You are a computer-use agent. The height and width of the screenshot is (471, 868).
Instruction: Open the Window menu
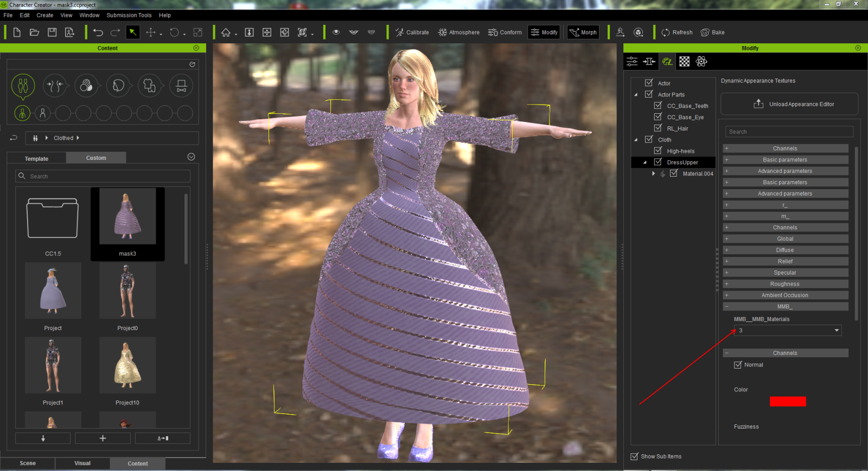coord(90,15)
